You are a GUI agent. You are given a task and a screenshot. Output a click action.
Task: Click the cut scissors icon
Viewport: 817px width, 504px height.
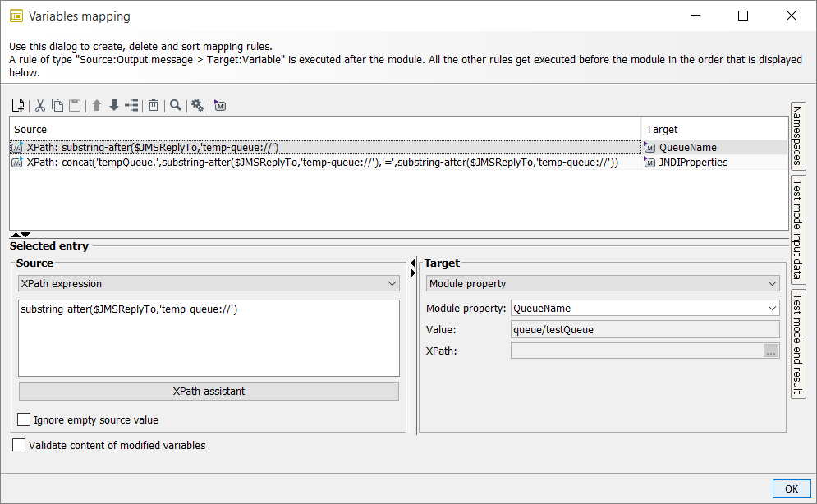coord(39,105)
